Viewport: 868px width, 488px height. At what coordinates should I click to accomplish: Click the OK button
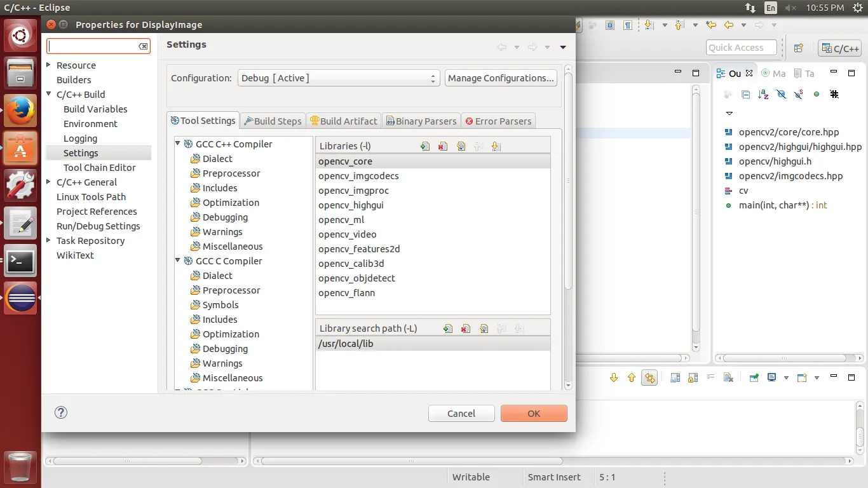534,413
